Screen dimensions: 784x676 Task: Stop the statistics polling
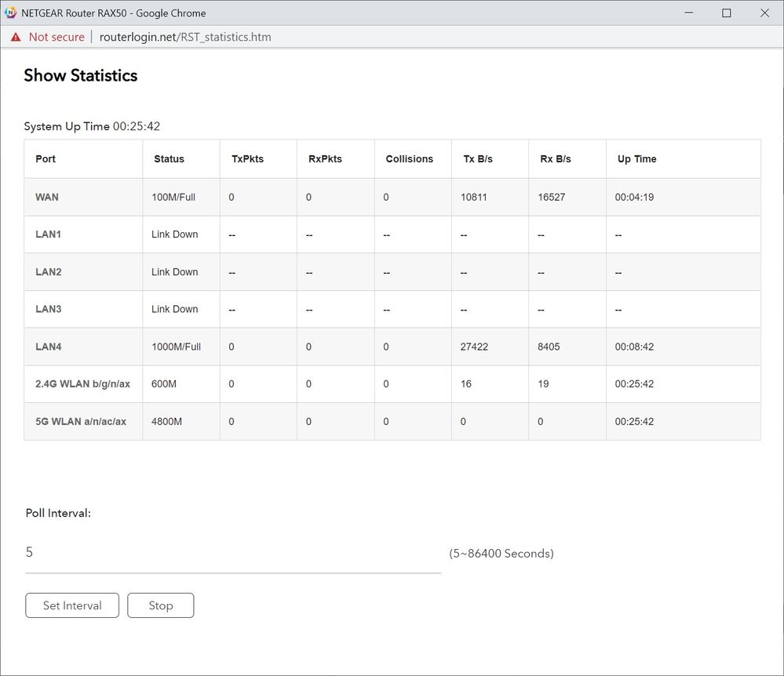click(x=160, y=605)
